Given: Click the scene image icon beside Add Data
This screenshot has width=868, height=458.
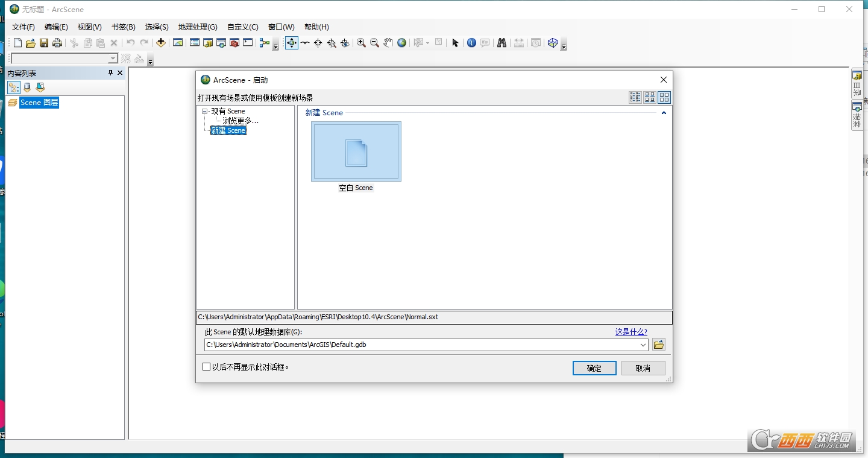Looking at the screenshot, I should tap(178, 43).
